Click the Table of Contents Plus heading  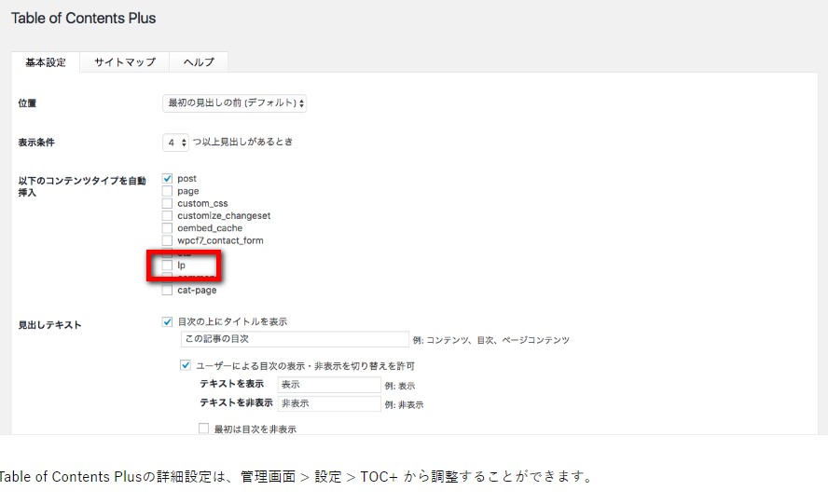(84, 18)
